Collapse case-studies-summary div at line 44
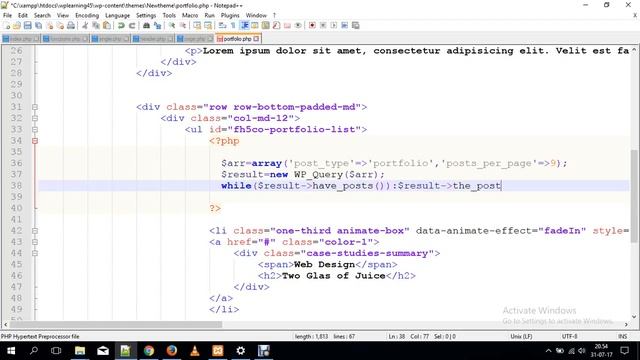The image size is (640, 360). [x=35, y=253]
